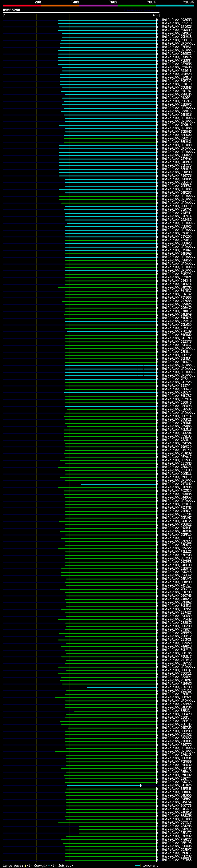Screen dimensions: 197x868
Task: Select hit label UniRef100_A3BNM4
Action: (177, 60)
